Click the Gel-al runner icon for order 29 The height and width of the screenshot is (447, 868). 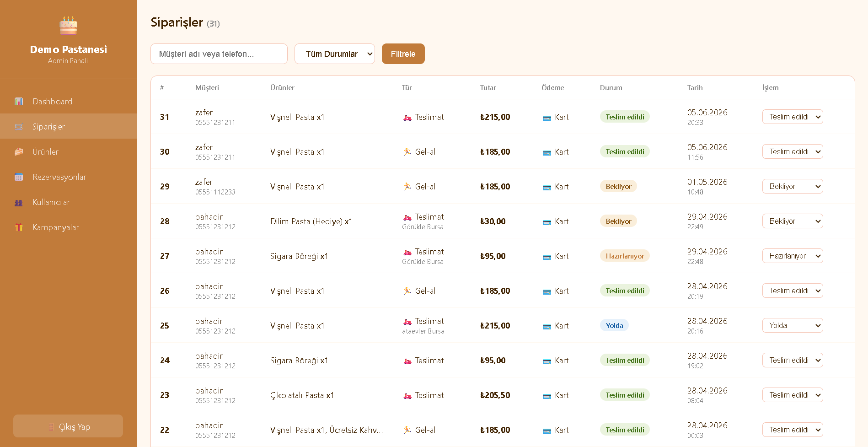click(407, 187)
